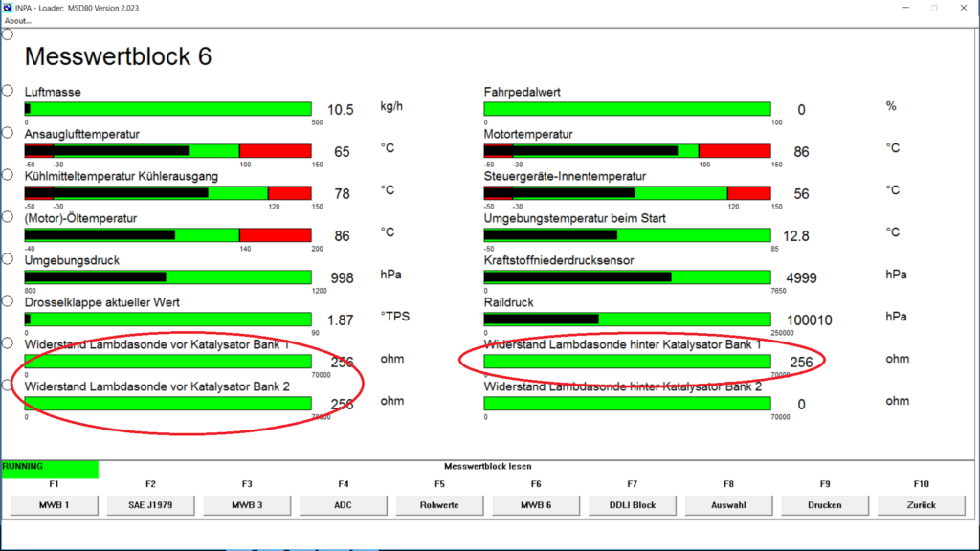This screenshot has width=980, height=551.
Task: Click the Umgebungsdruck bar gauge
Action: [168, 276]
